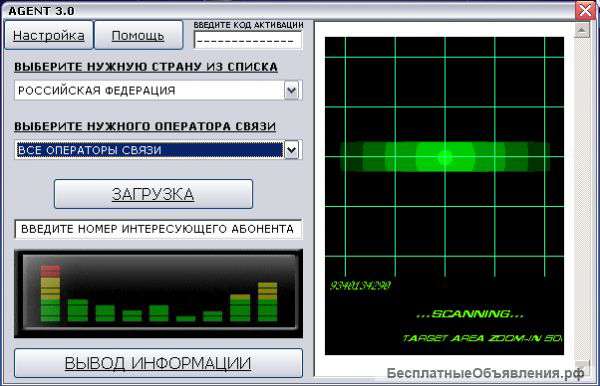Click the glowing green scan beam display

[x=445, y=157]
